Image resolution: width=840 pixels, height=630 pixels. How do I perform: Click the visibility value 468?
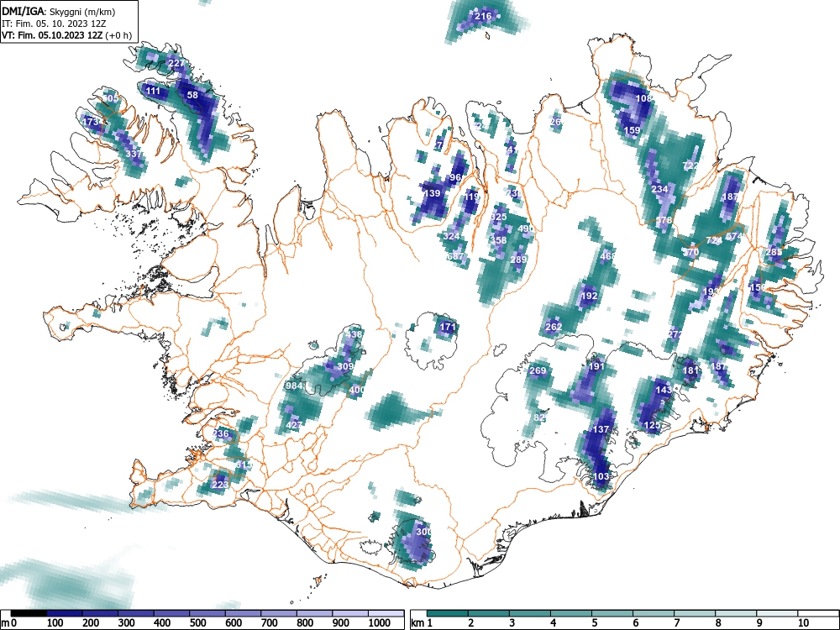click(608, 256)
